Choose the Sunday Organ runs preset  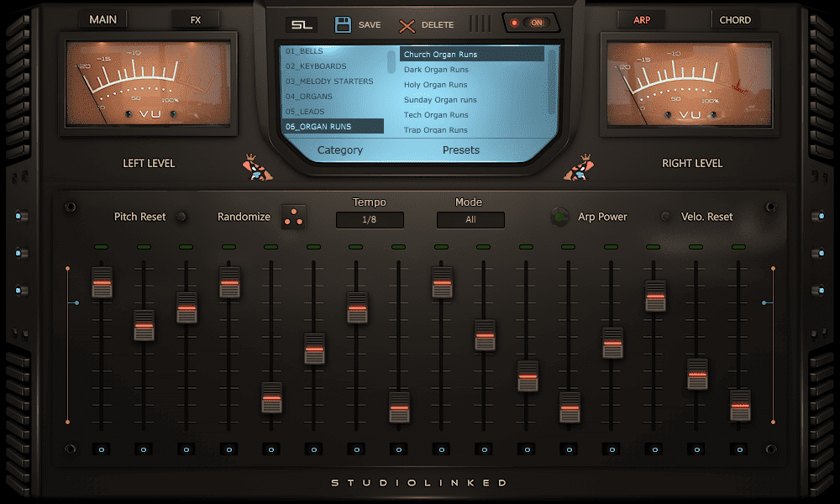point(472,100)
